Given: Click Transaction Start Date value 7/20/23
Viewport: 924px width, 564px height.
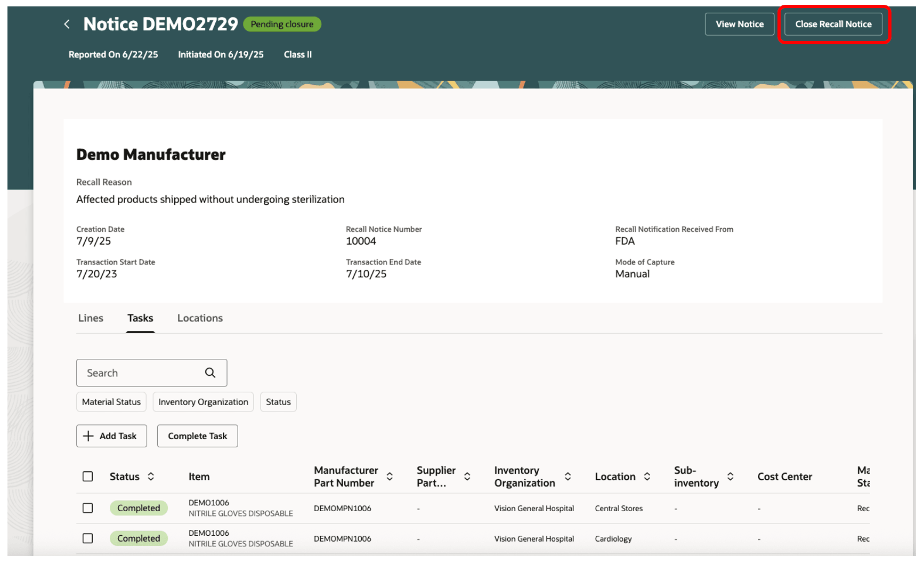Looking at the screenshot, I should pyautogui.click(x=96, y=274).
